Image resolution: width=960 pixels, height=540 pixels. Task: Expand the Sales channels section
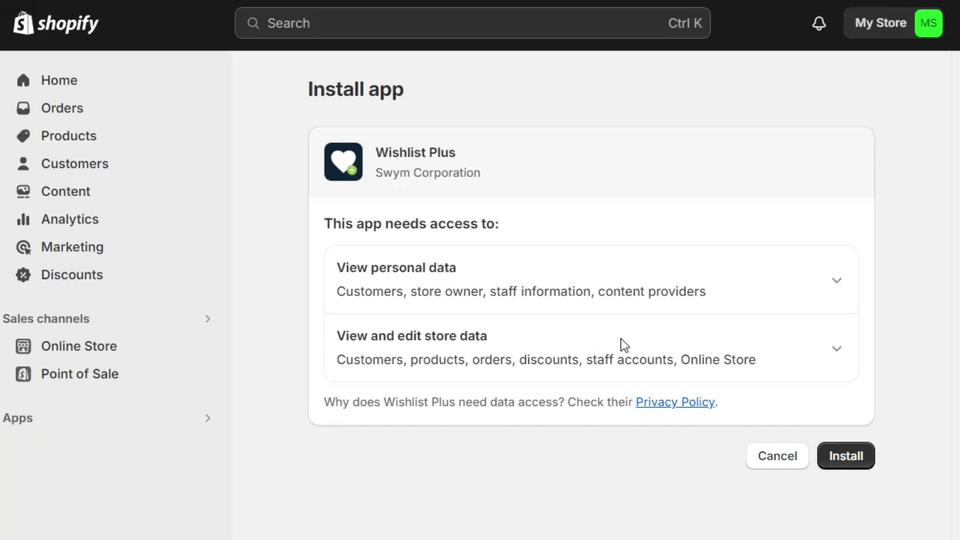click(x=208, y=319)
